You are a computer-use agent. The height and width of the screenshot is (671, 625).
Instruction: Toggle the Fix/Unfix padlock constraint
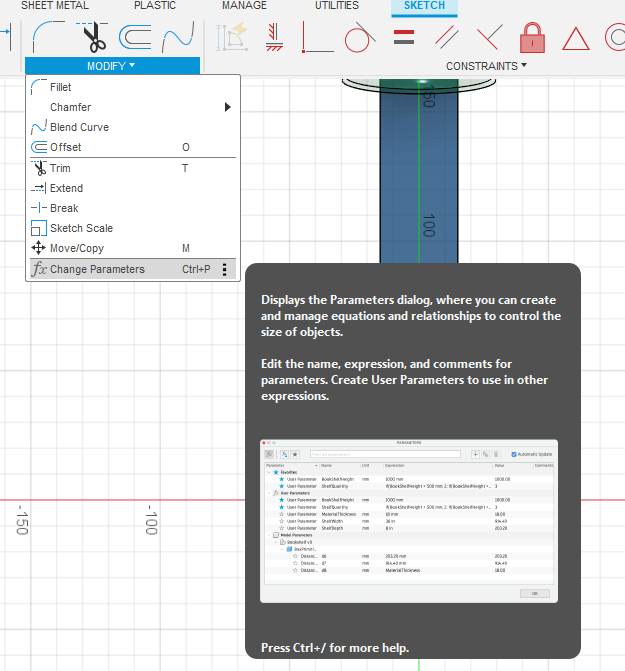[532, 37]
